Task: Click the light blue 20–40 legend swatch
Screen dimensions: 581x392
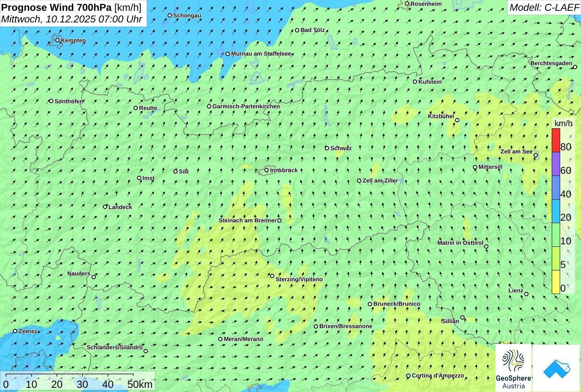Action: point(556,211)
